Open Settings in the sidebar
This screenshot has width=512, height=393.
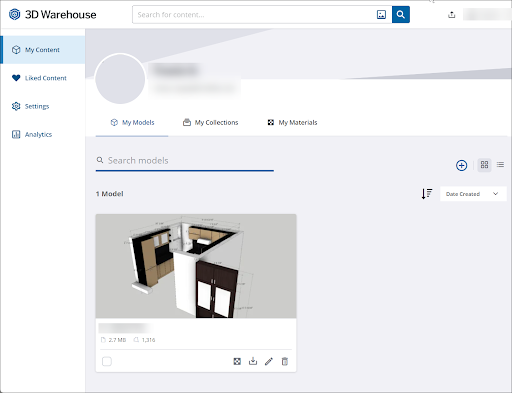43,106
